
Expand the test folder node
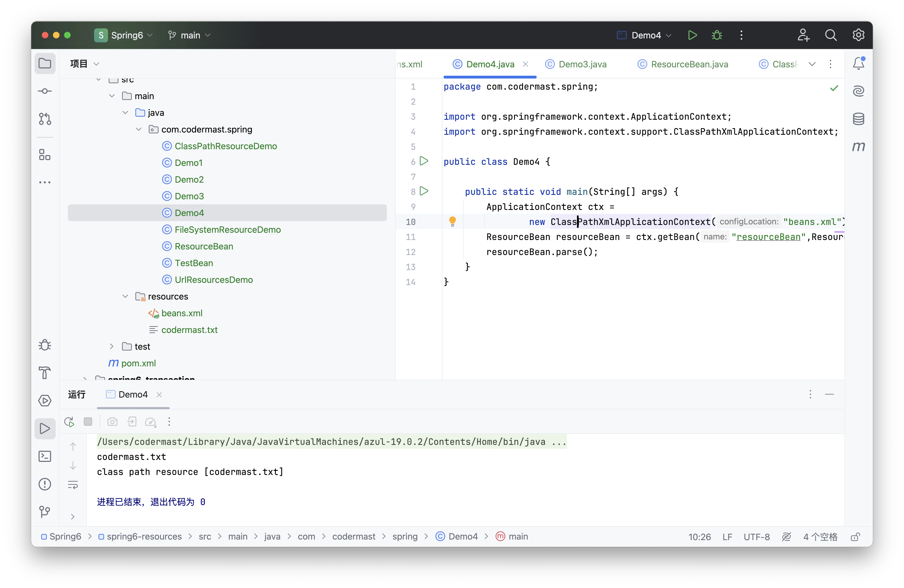(x=112, y=346)
